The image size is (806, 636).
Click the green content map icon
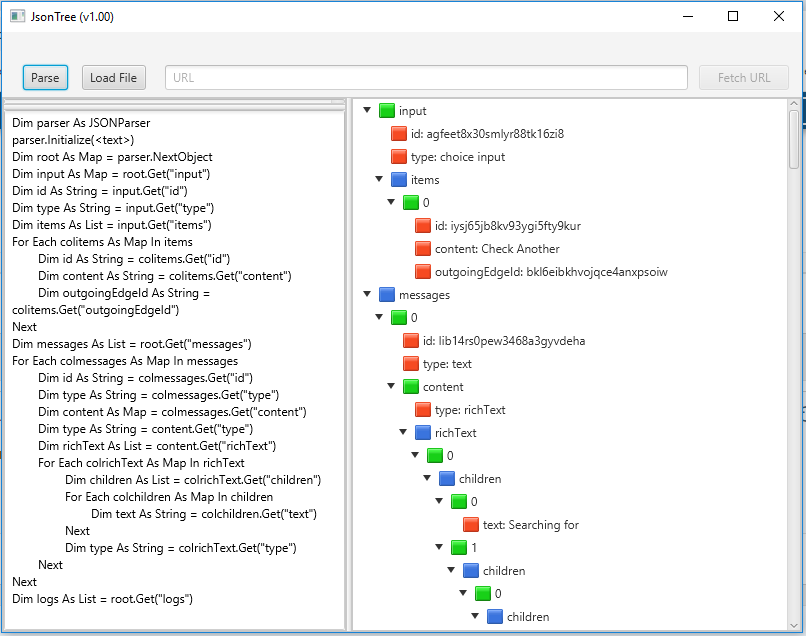411,387
